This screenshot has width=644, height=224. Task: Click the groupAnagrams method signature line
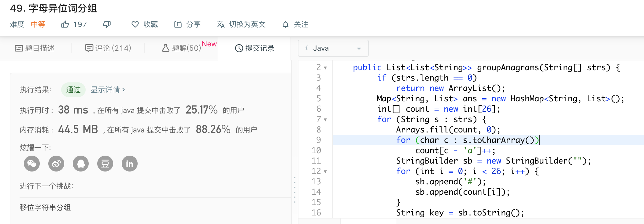point(487,67)
